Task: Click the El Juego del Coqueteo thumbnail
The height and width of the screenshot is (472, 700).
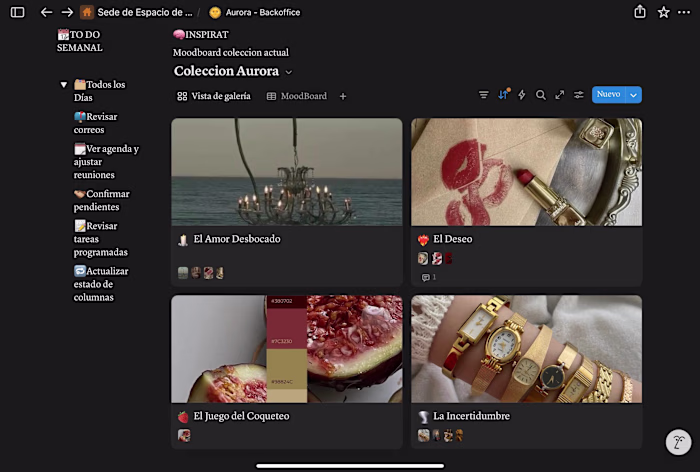Action: [x=184, y=435]
